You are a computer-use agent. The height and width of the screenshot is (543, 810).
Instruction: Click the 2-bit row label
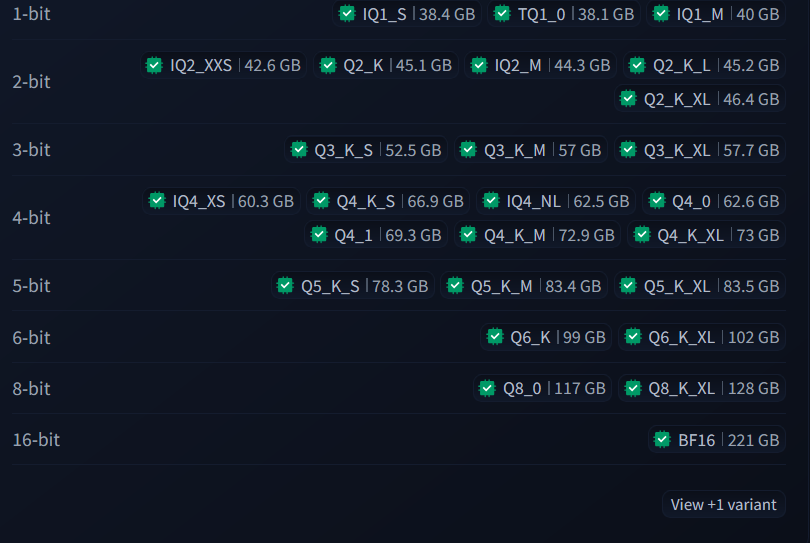(32, 82)
